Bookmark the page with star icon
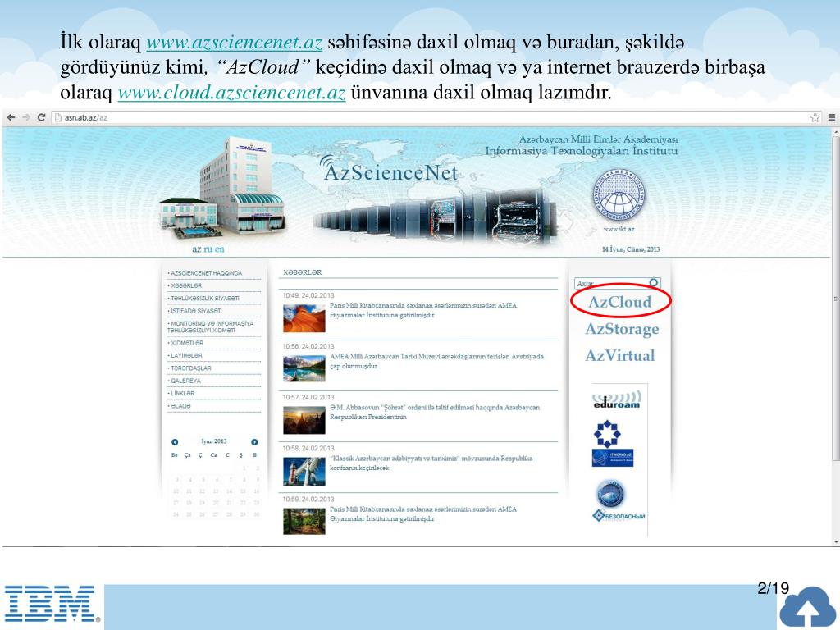The height and width of the screenshot is (630, 840). (x=815, y=117)
